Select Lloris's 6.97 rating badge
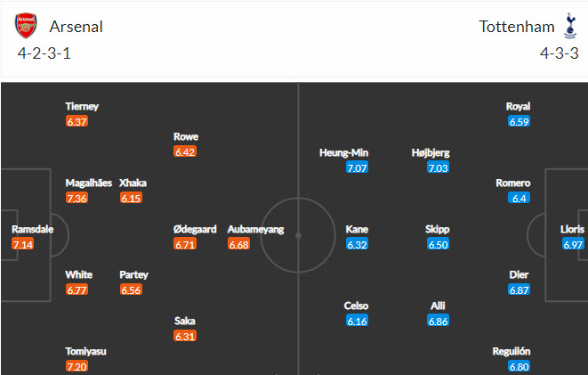This screenshot has height=375, width=588. 573,244
